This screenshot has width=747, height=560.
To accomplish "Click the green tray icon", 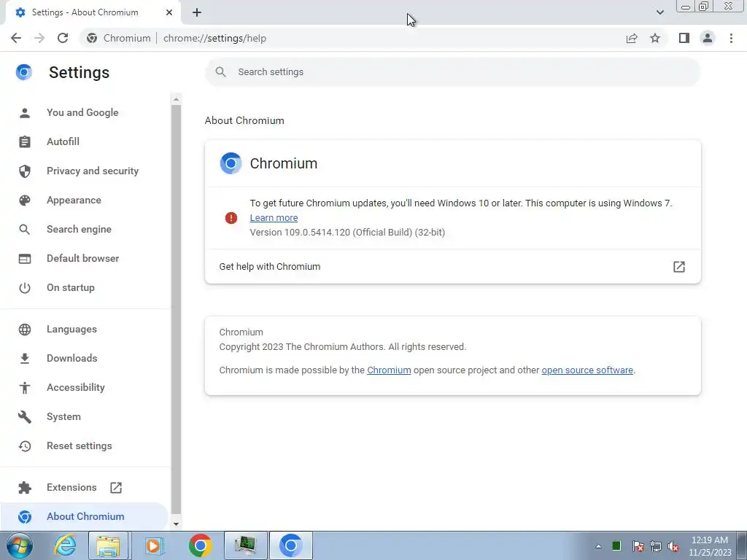I will pyautogui.click(x=616, y=545).
